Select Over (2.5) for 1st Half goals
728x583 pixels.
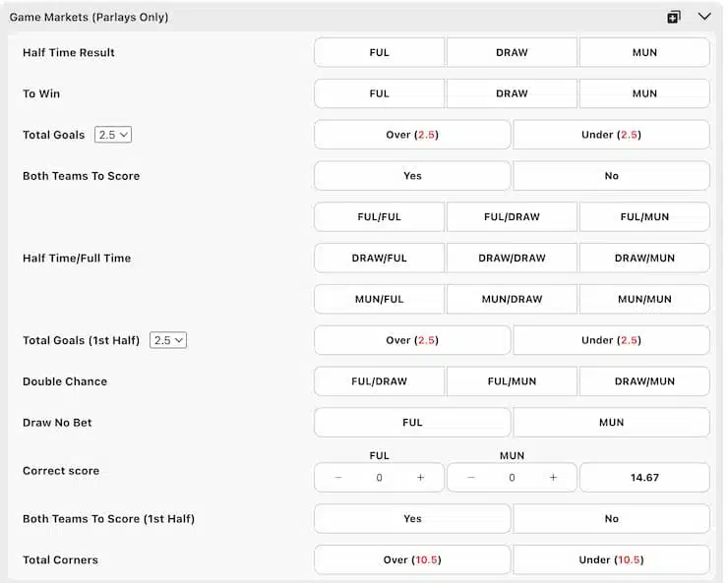pos(412,340)
